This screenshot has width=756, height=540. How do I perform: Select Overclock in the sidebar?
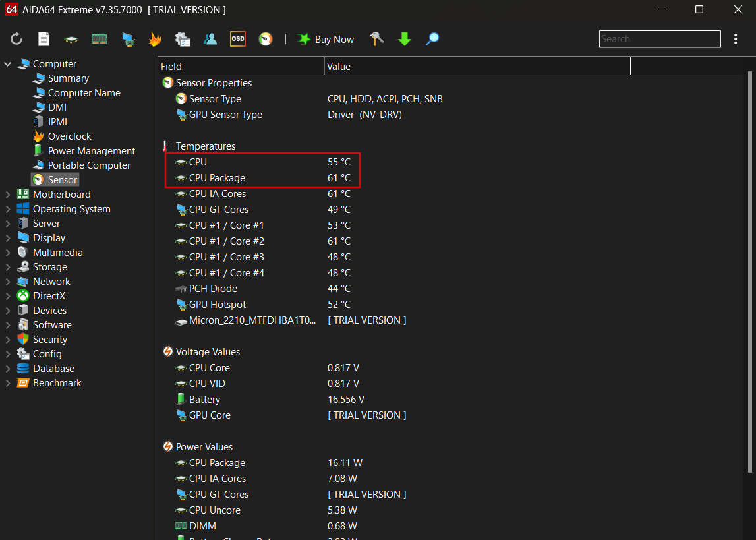coord(69,136)
